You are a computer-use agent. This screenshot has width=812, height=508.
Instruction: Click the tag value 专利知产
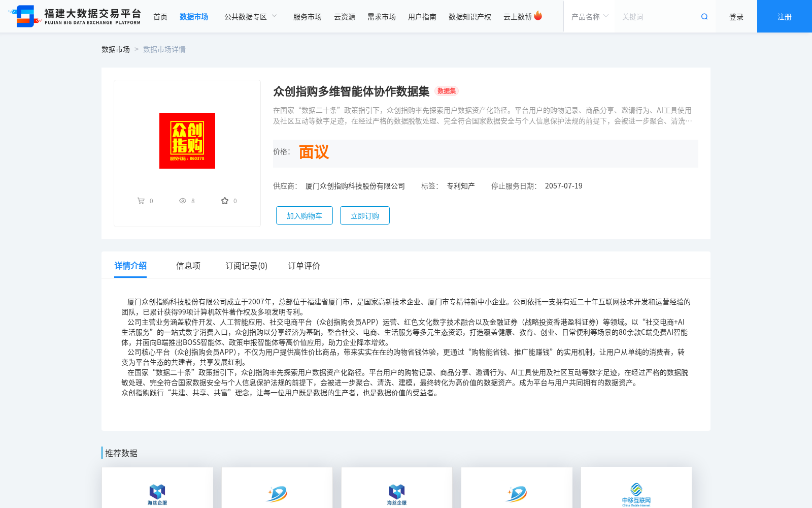461,186
